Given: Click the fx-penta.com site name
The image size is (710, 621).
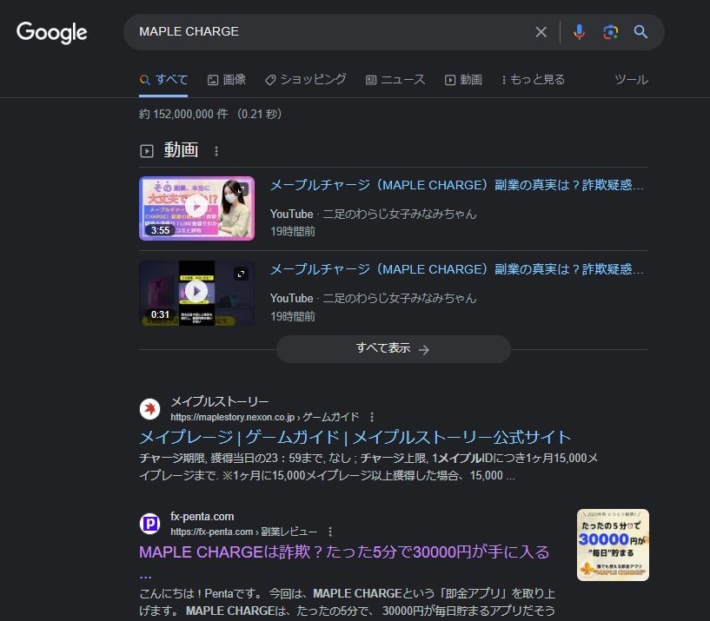Looking at the screenshot, I should point(202,516).
